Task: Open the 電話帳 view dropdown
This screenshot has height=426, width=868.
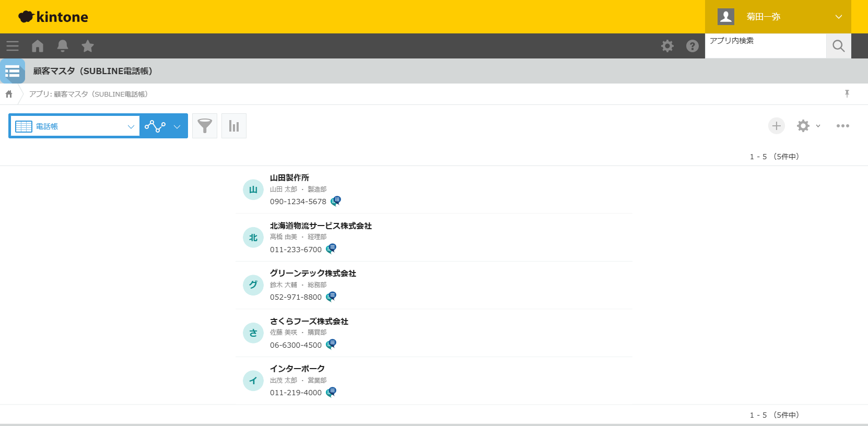Action: 75,126
